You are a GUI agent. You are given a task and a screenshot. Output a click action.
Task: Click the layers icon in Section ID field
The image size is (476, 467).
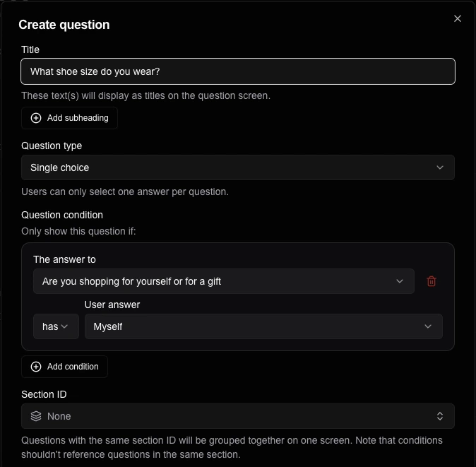point(36,416)
